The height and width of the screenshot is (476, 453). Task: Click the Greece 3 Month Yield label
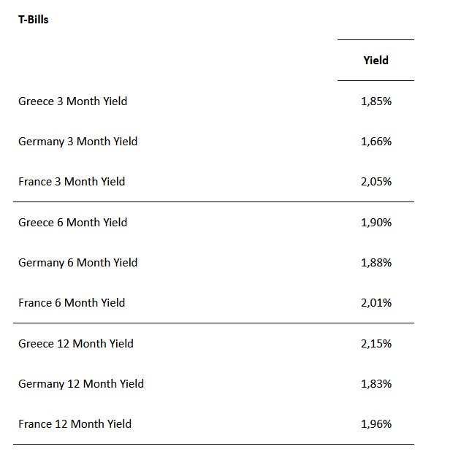(73, 101)
